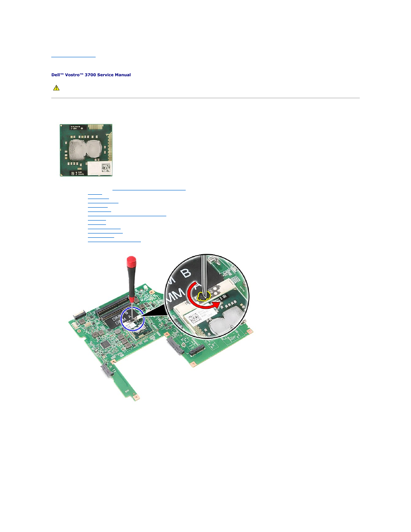This screenshot has width=411, height=532.
Task: Click the letter B label in the magnified circle
Action: coord(185,273)
